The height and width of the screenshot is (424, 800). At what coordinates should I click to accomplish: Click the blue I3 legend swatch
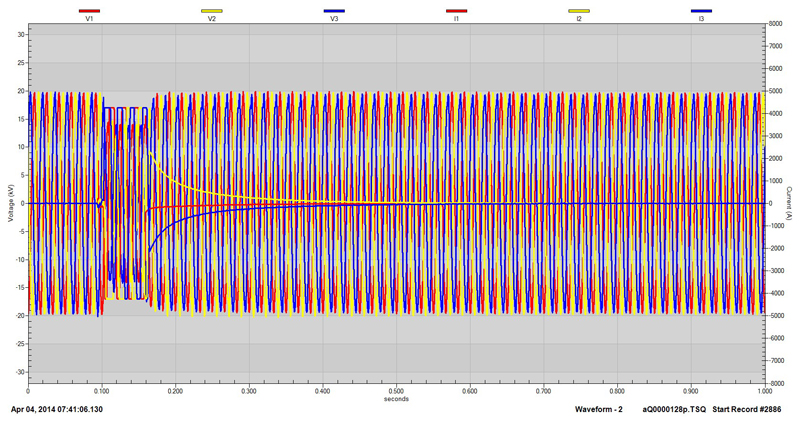[702, 10]
